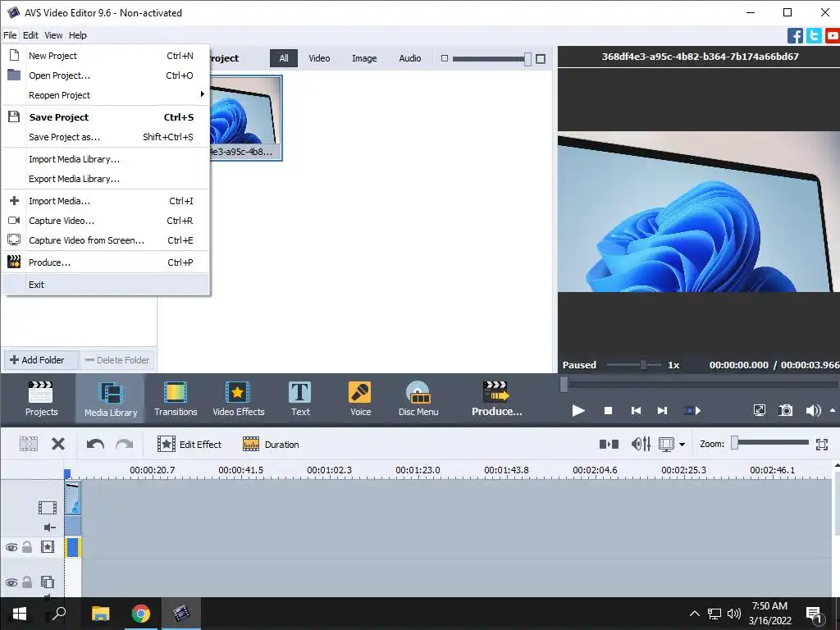Toggle visibility of the video effects track
The width and height of the screenshot is (840, 630).
point(11,547)
